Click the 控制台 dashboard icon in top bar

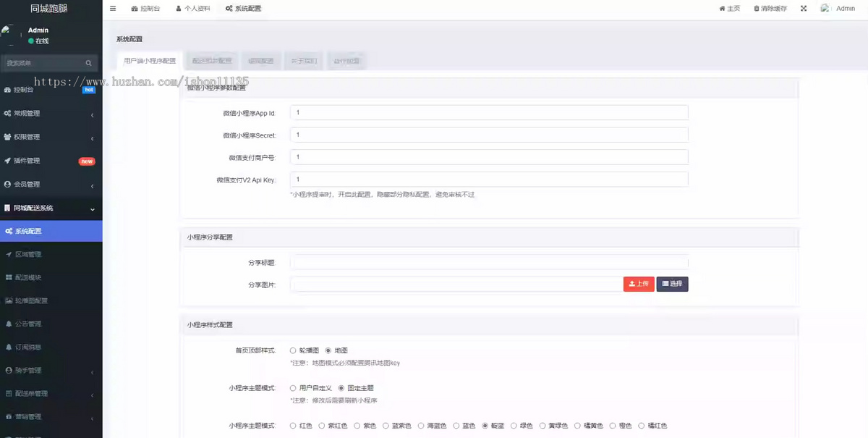(x=135, y=9)
